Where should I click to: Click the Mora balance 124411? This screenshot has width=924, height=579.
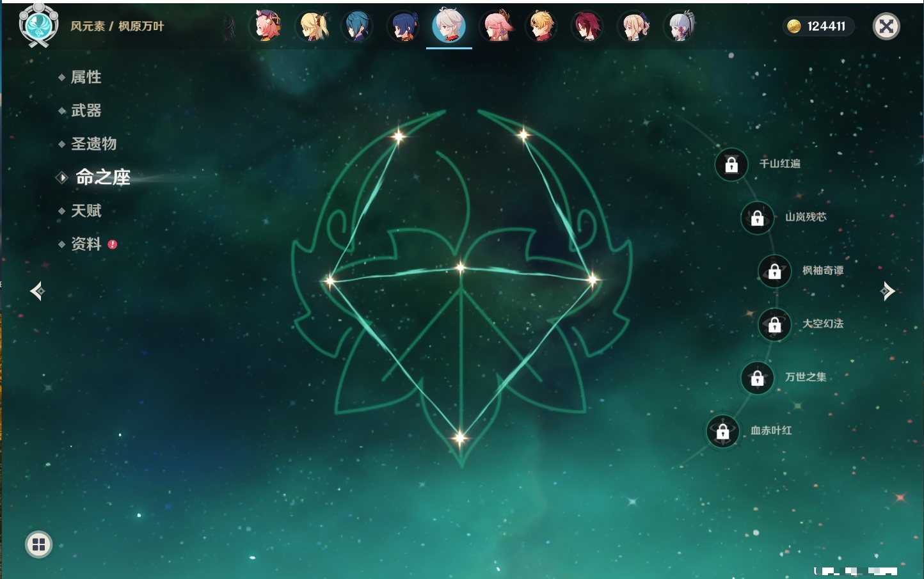tap(826, 26)
